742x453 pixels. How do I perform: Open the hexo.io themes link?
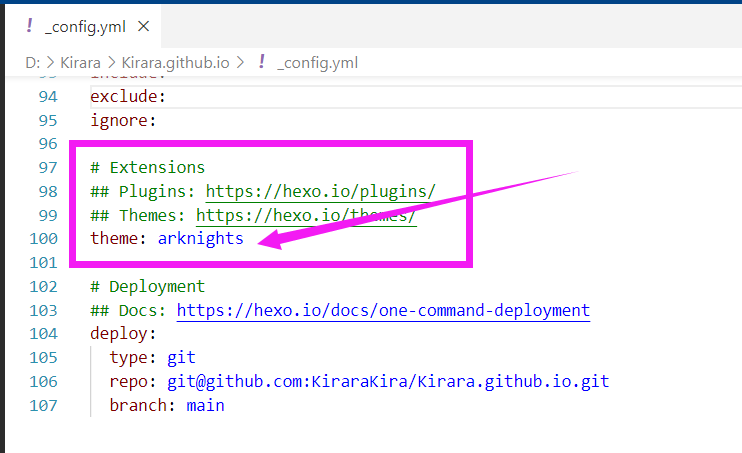[306, 216]
